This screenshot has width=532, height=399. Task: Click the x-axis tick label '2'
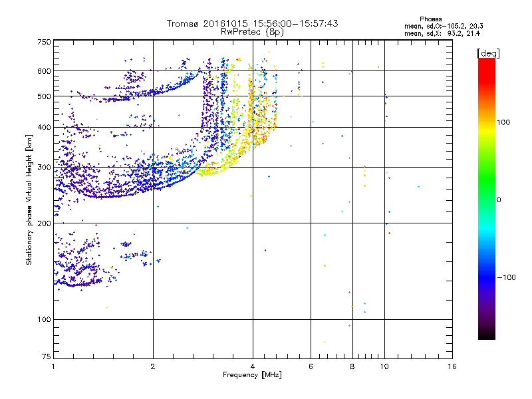point(153,366)
